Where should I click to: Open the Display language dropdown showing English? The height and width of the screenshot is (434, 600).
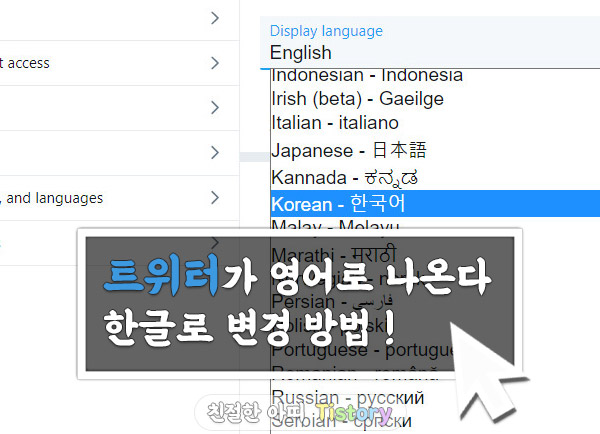pyautogui.click(x=430, y=42)
